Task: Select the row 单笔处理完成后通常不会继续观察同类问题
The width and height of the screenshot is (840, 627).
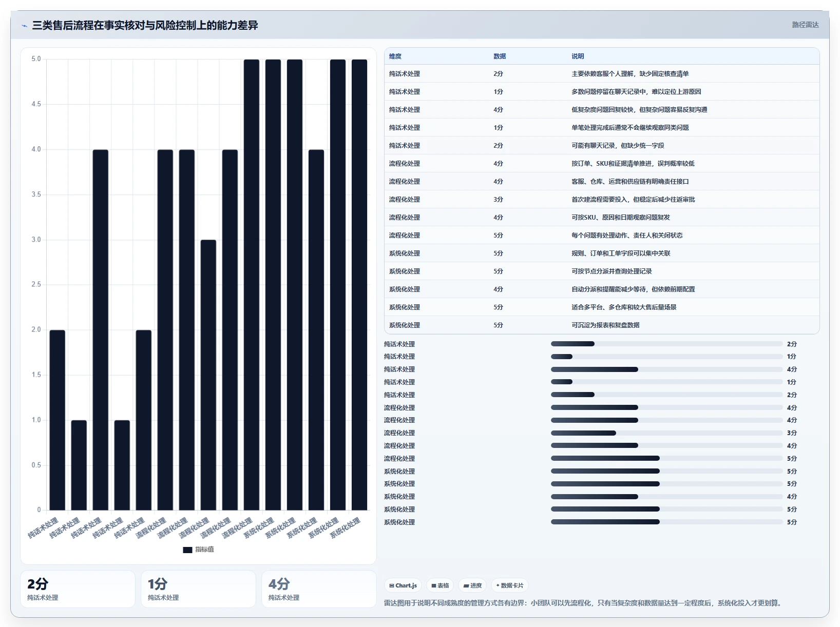Action: click(x=602, y=128)
